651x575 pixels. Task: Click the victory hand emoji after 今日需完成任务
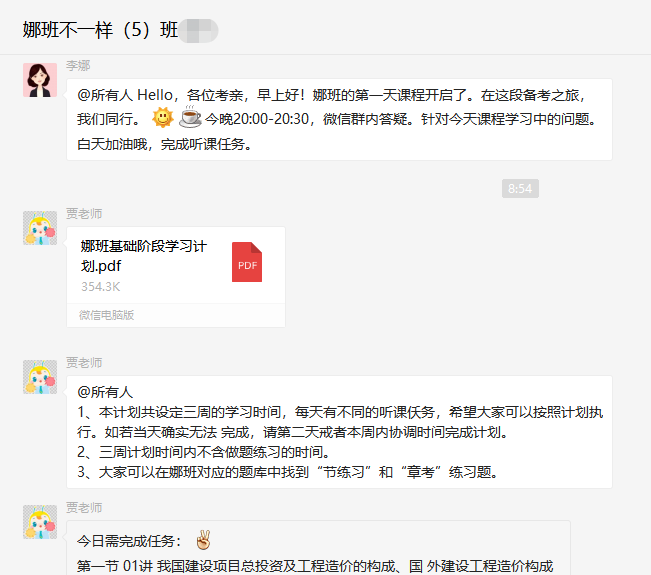(203, 541)
